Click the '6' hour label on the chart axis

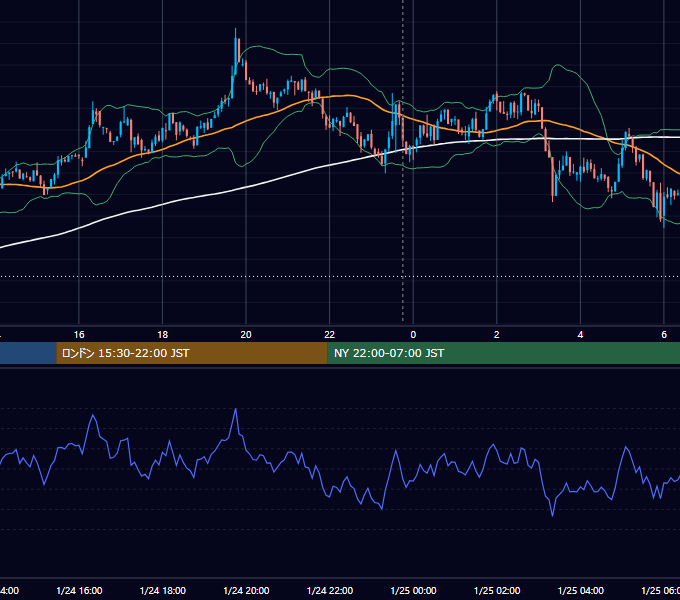(664, 335)
